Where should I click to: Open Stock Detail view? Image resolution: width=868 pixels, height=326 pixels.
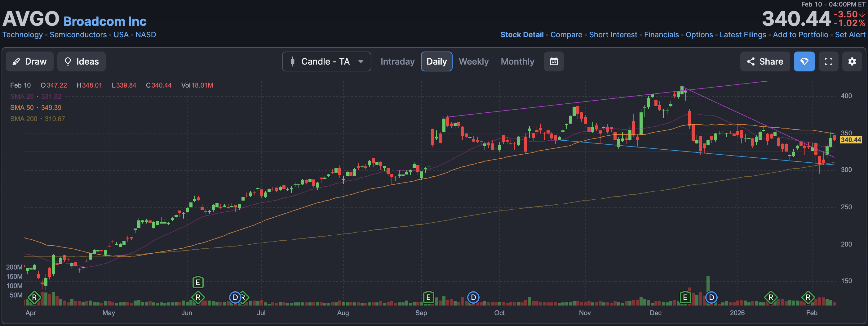[522, 35]
